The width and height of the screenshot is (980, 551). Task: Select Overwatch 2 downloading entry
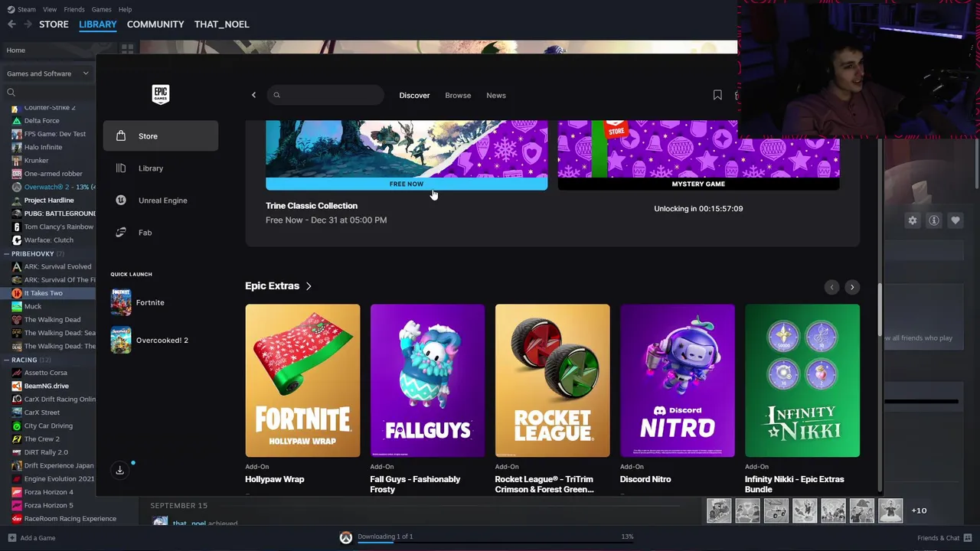[x=54, y=187]
